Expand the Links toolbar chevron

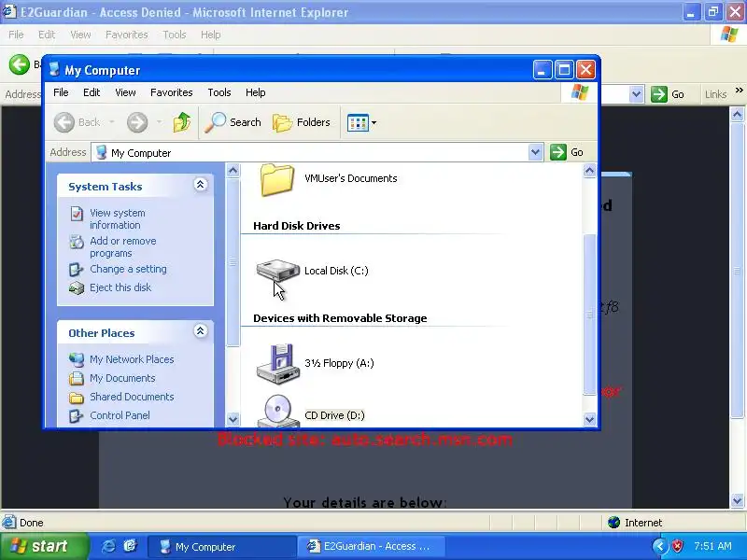pos(739,90)
